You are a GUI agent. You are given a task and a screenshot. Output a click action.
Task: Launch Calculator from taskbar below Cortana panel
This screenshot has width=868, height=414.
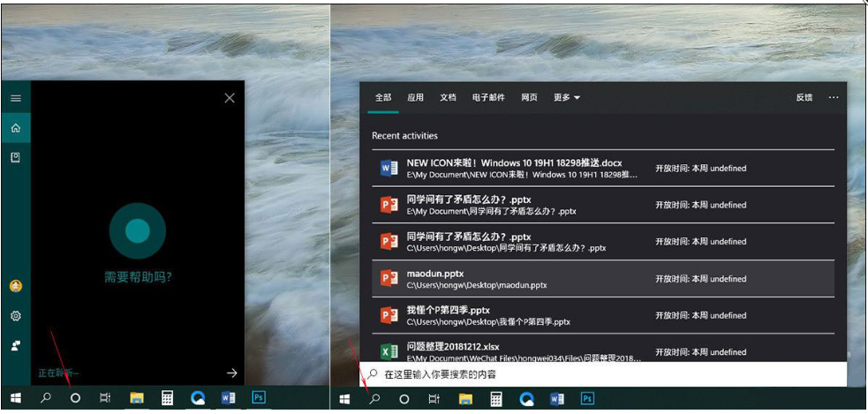[x=167, y=398]
